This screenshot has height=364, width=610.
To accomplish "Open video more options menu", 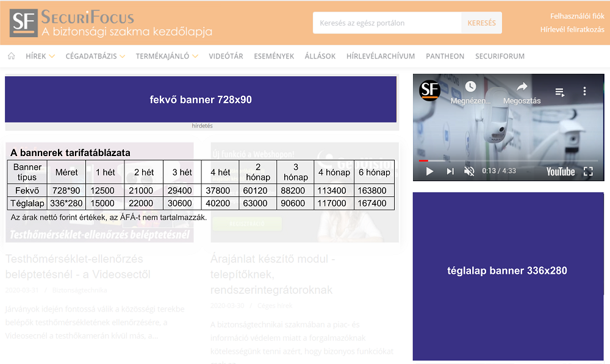I will pyautogui.click(x=584, y=91).
